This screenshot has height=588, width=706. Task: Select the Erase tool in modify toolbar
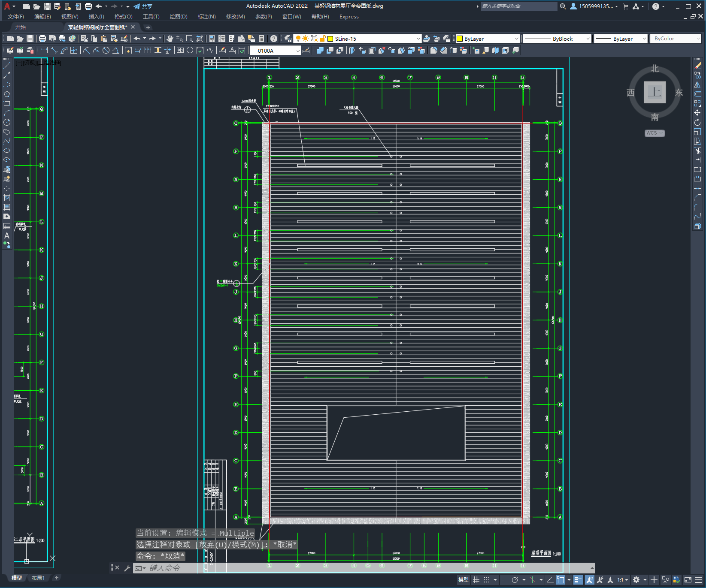click(697, 66)
